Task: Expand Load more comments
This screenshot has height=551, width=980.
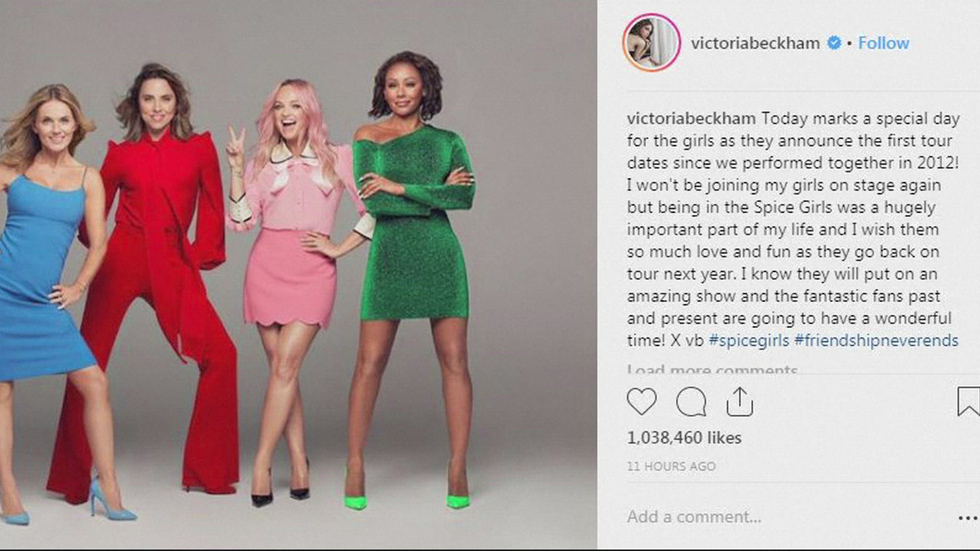Action: 712,368
